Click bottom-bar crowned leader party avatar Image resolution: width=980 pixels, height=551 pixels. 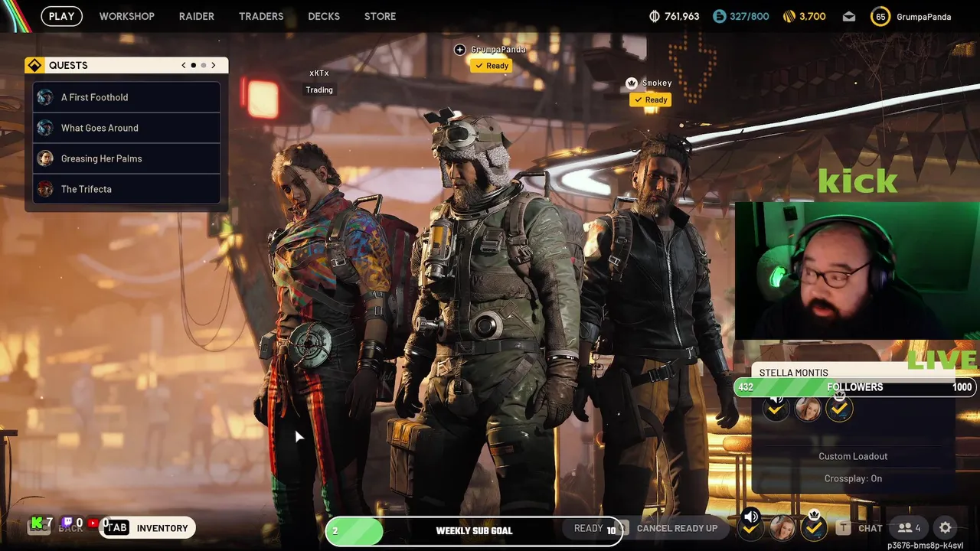pyautogui.click(x=814, y=525)
